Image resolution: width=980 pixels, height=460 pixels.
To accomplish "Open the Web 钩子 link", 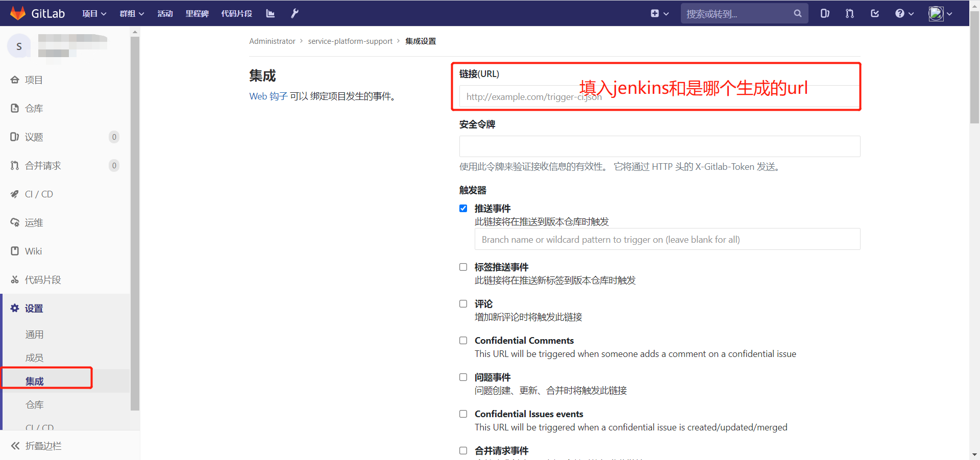I will [267, 96].
